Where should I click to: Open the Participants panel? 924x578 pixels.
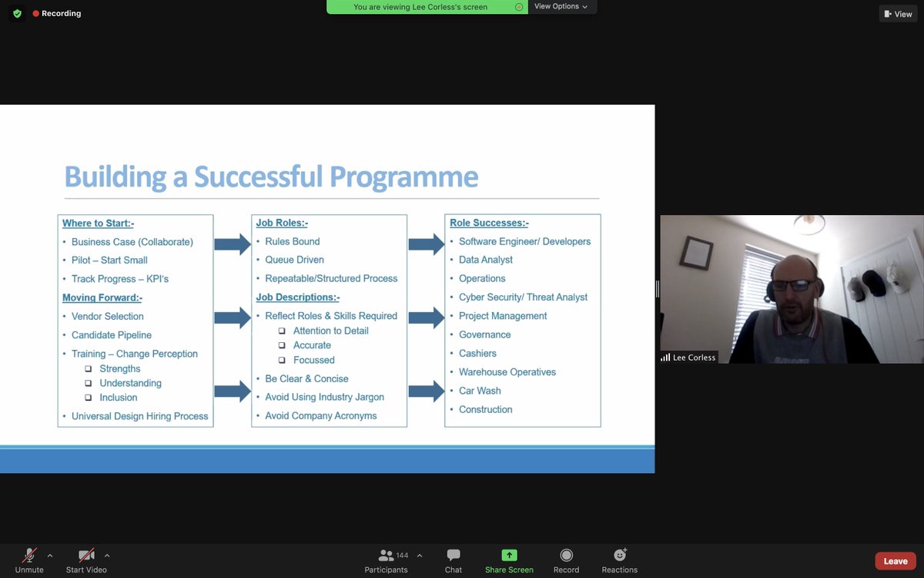point(387,560)
